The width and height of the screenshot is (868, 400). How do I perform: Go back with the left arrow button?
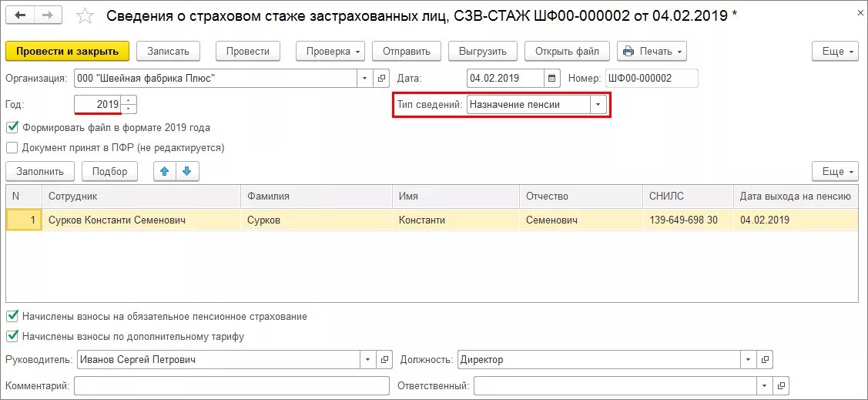click(20, 15)
